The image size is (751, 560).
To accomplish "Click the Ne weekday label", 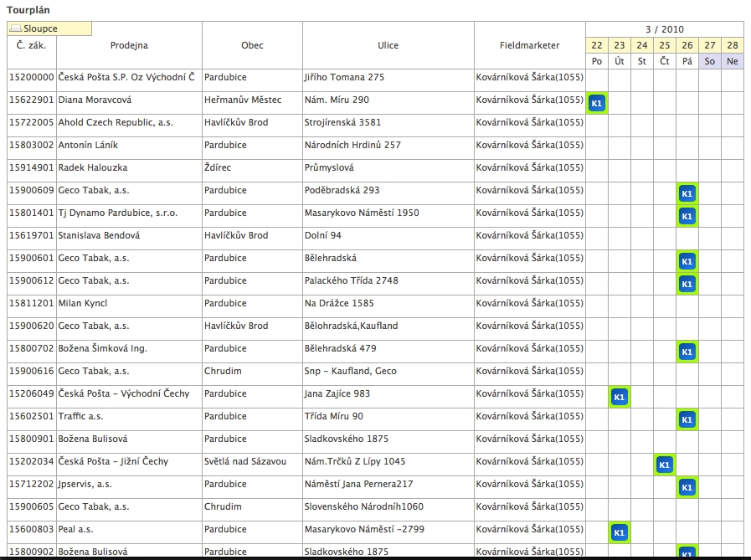I will (733, 61).
